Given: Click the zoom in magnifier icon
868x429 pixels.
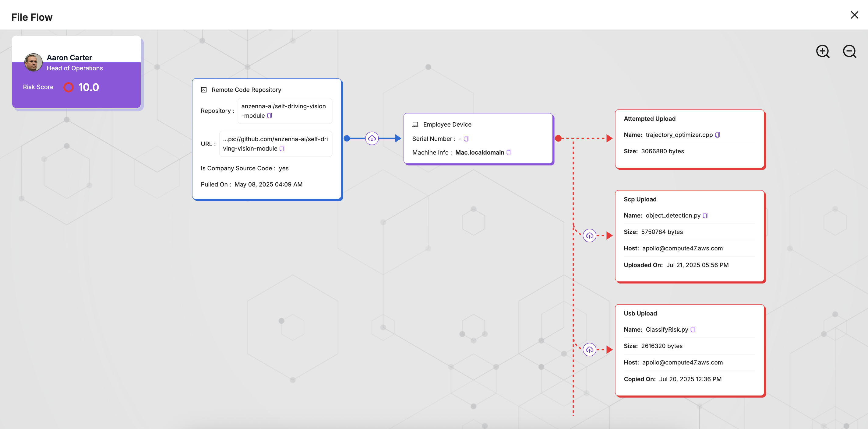Looking at the screenshot, I should point(823,51).
